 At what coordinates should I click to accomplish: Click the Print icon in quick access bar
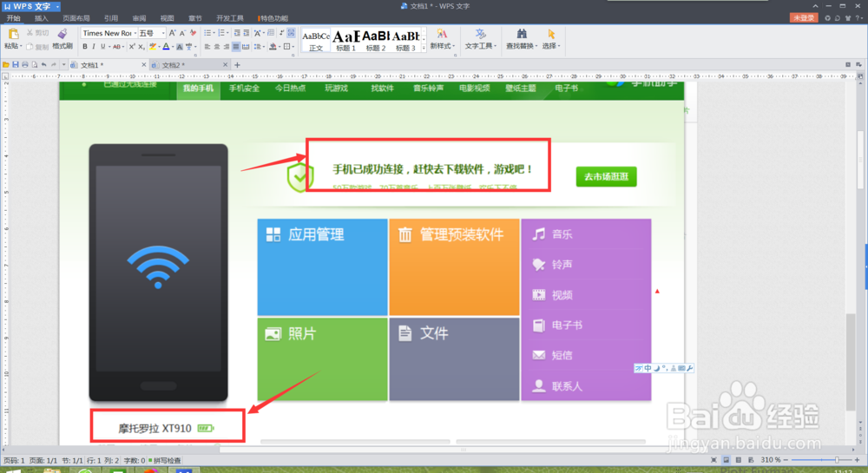pyautogui.click(x=25, y=65)
